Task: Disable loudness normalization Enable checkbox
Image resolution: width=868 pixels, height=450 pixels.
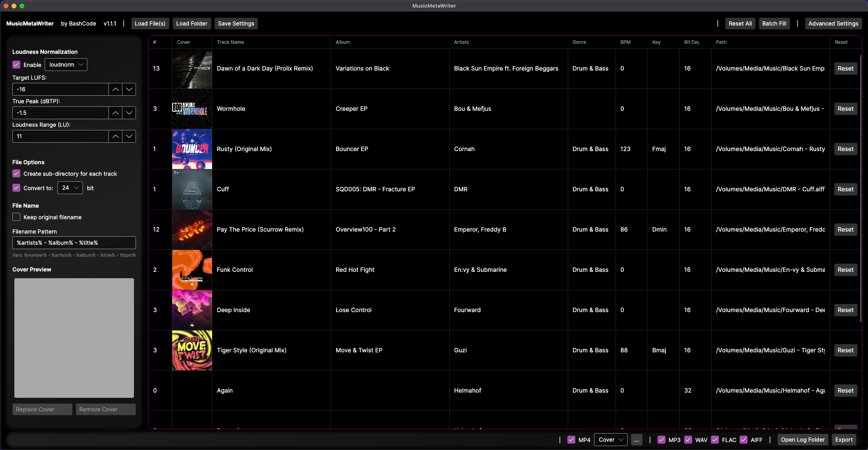Action: [x=16, y=65]
